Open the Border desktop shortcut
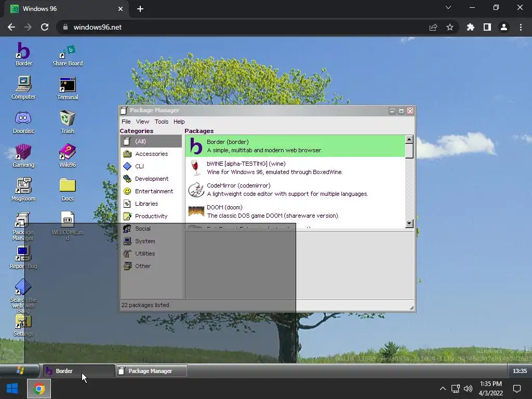The width and height of the screenshot is (532, 399). coord(23,54)
